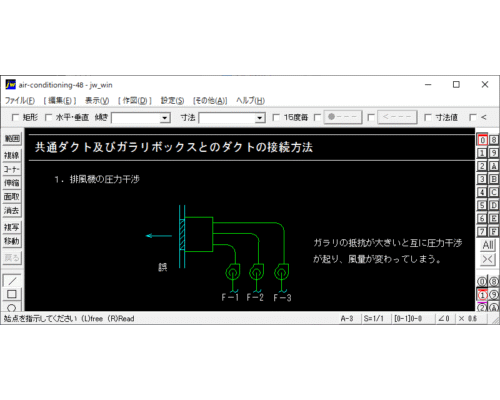This screenshot has width=500, height=400.
Task: Open the 表示(V) menu
Action: tap(97, 100)
